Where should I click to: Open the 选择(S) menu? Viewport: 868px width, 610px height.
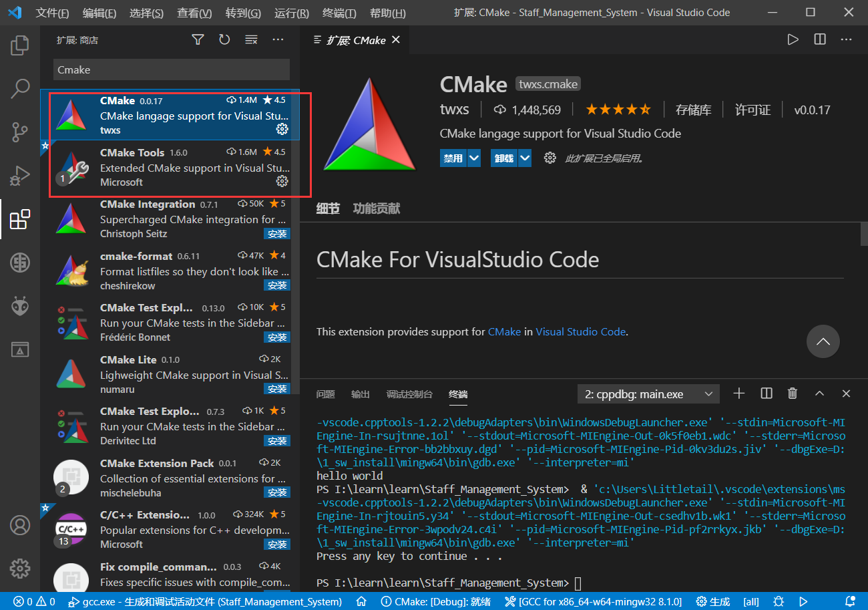tap(147, 13)
